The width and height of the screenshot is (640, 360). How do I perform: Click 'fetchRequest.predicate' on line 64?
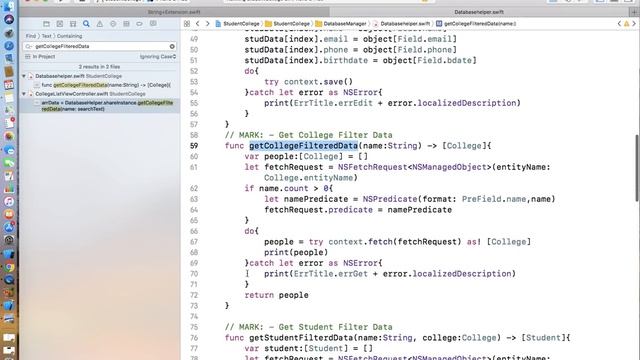(318, 210)
